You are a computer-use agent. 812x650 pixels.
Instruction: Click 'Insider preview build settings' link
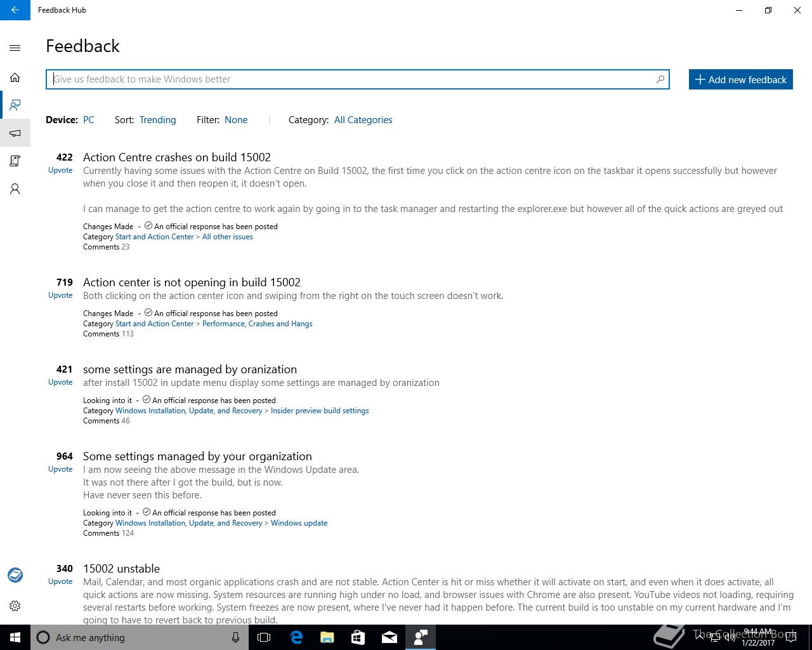pyautogui.click(x=320, y=411)
